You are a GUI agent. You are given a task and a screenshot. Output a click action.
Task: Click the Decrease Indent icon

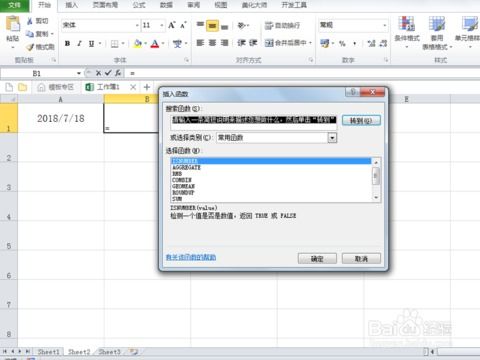pyautogui.click(x=241, y=43)
